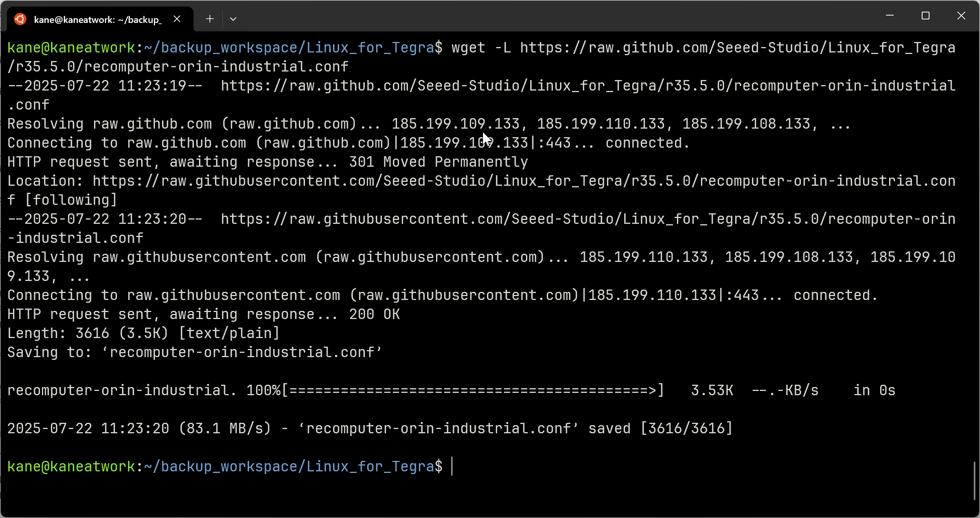Click the 'saved [3616/3616]' message

pos(661,429)
